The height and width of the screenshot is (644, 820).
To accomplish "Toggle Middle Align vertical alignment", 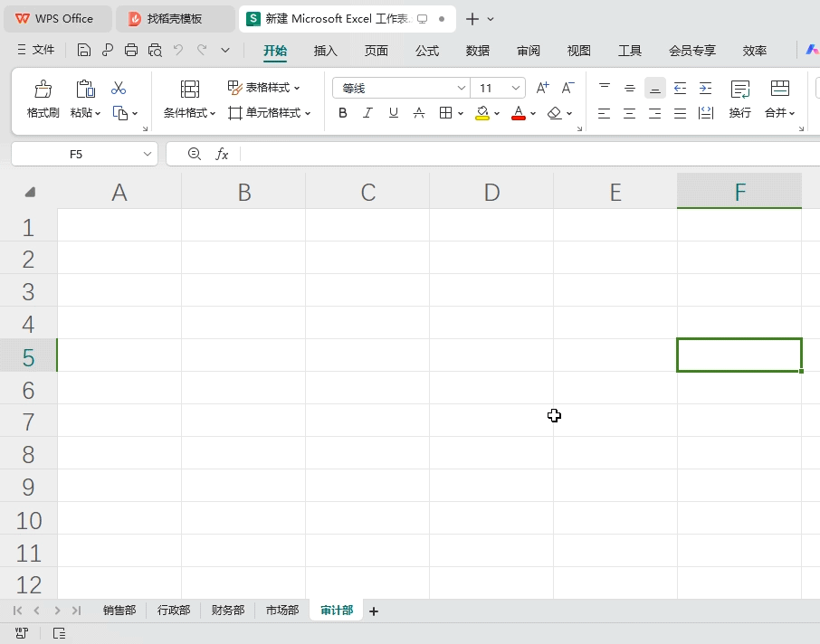I will click(630, 88).
